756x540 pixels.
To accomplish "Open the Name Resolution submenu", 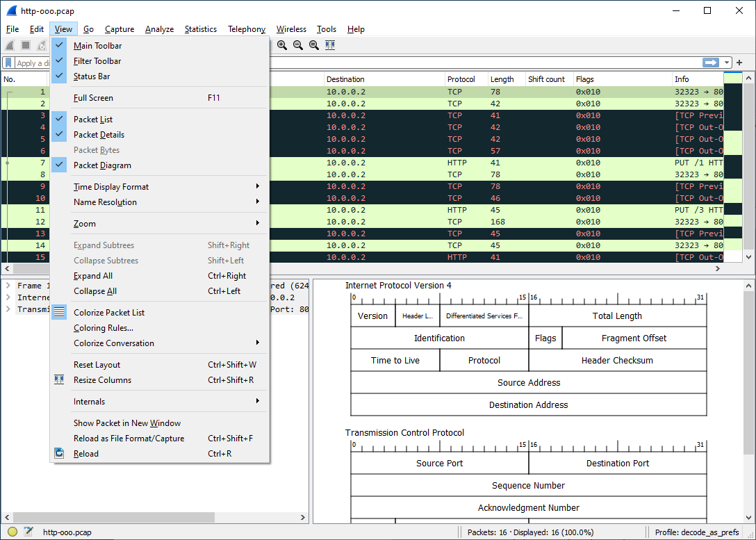I will [105, 202].
